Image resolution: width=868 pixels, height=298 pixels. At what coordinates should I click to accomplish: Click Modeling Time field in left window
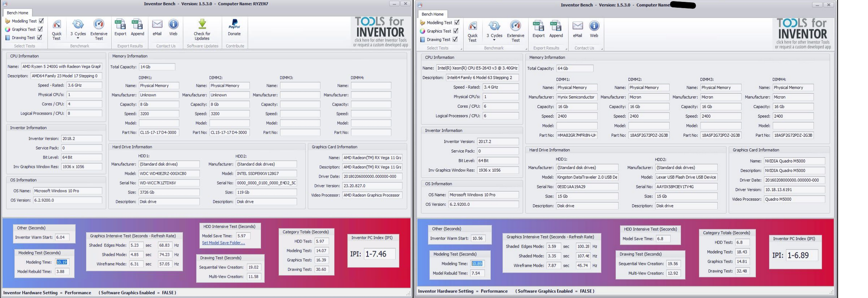pyautogui.click(x=62, y=262)
